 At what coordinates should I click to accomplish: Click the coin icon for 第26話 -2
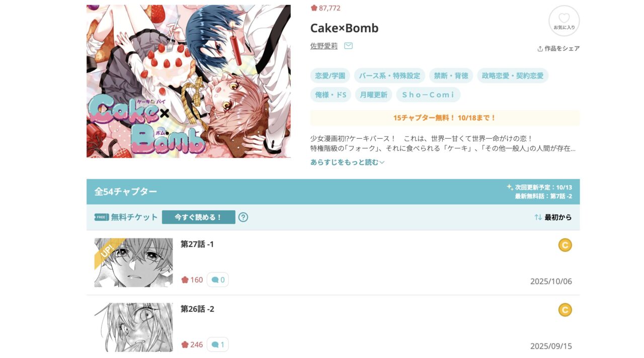565,310
